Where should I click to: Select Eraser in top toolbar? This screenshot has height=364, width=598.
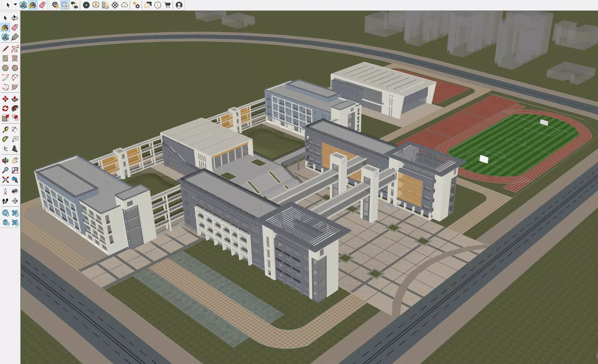coord(42,5)
